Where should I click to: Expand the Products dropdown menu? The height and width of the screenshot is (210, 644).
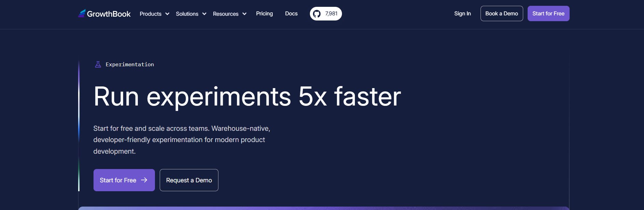click(x=154, y=14)
